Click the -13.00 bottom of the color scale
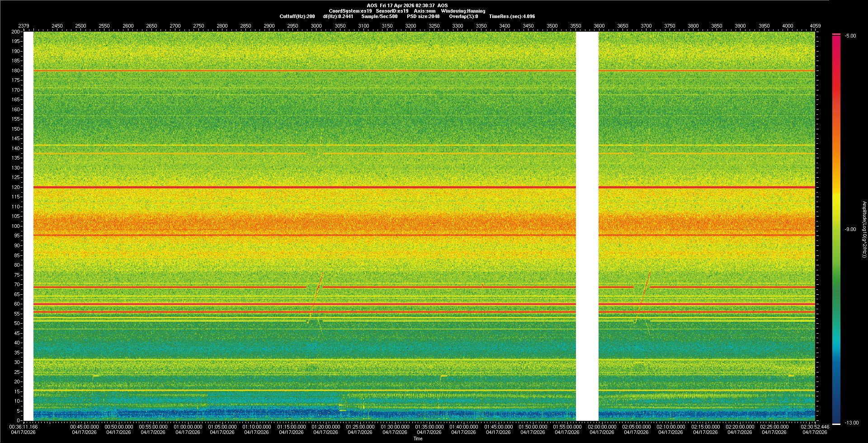868x443 pixels. tap(852, 423)
